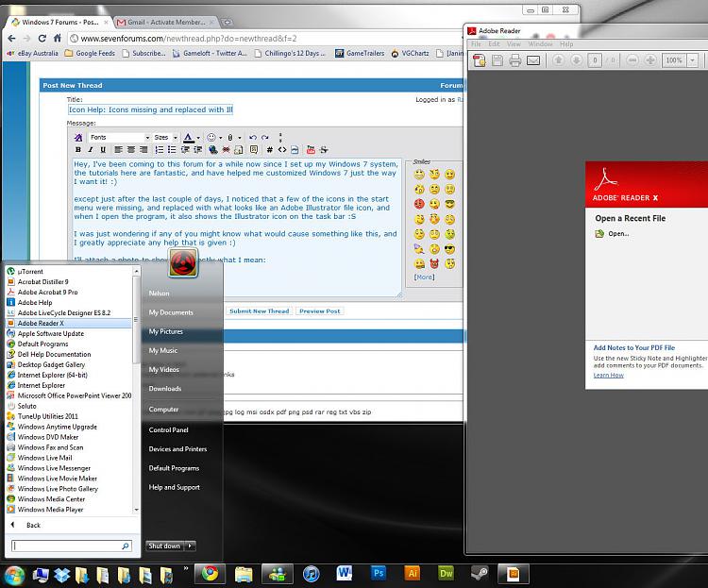This screenshot has width=708, height=588.
Task: Click the Align Left icon in message editor
Action: tap(118, 149)
